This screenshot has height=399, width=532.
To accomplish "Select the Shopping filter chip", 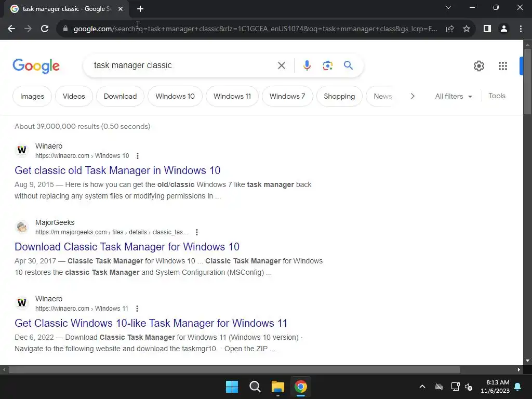I will [x=339, y=96].
